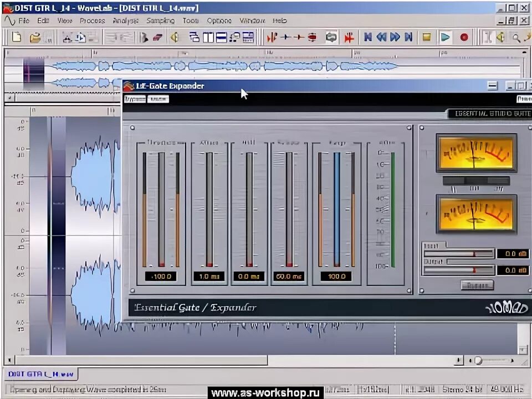Image resolution: width=532 pixels, height=399 pixels.
Task: Open the Help menu
Action: [279, 21]
